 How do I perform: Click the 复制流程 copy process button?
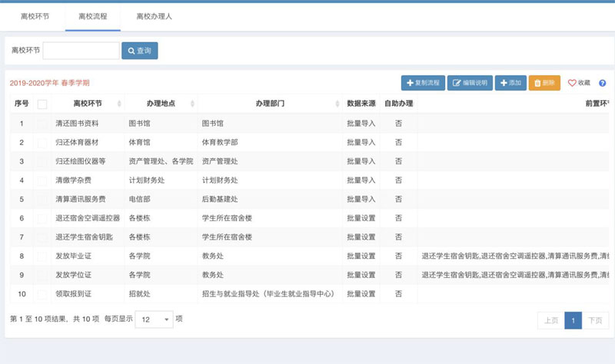(423, 83)
